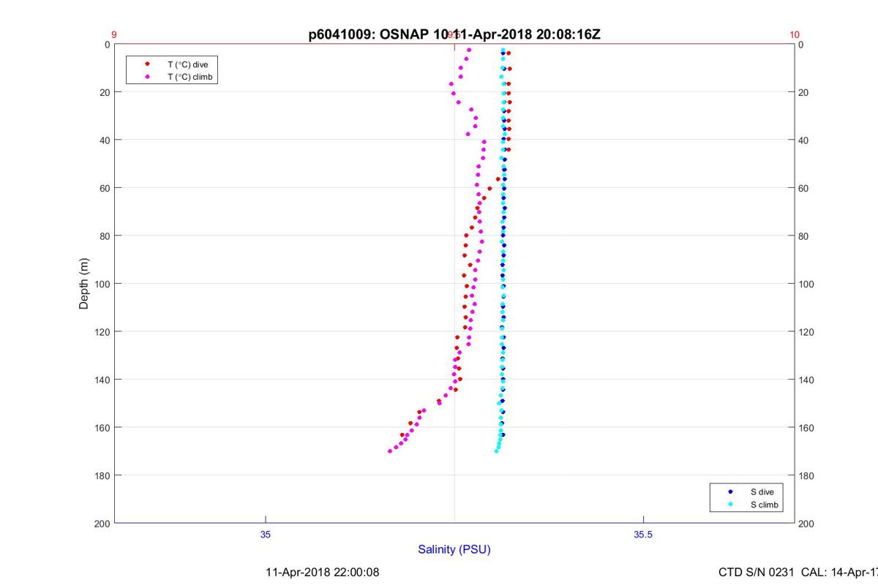The height and width of the screenshot is (588, 878).
Task: Click the 180 tick on the left depth axis
Action: point(102,475)
